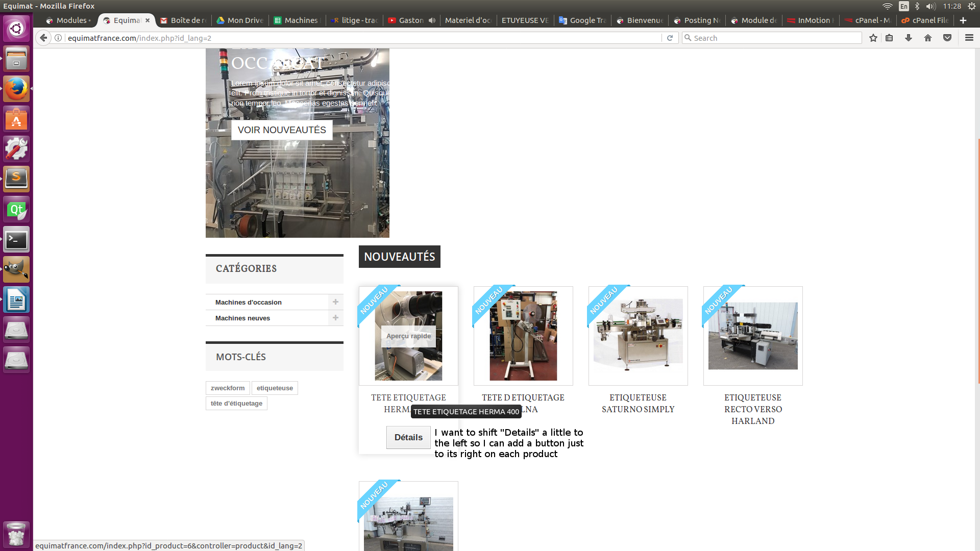980x551 pixels.
Task: Click the Détails button
Action: click(x=408, y=438)
